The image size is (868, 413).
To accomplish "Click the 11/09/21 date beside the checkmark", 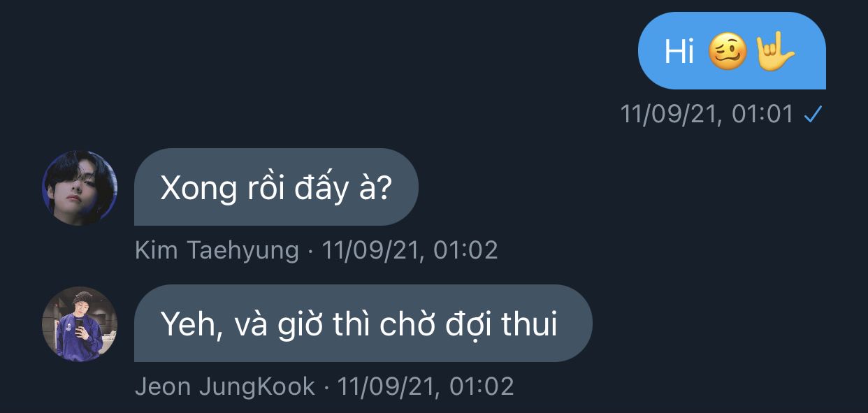I will (670, 115).
